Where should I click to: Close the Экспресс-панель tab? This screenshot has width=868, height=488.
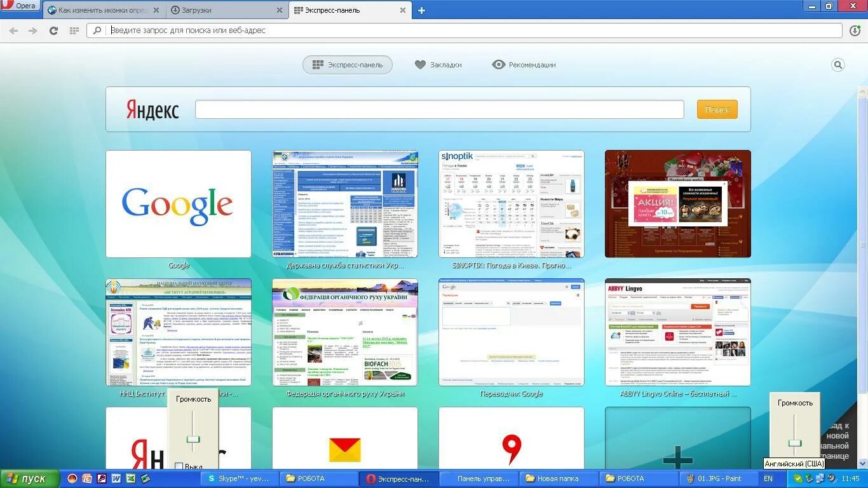coord(402,10)
